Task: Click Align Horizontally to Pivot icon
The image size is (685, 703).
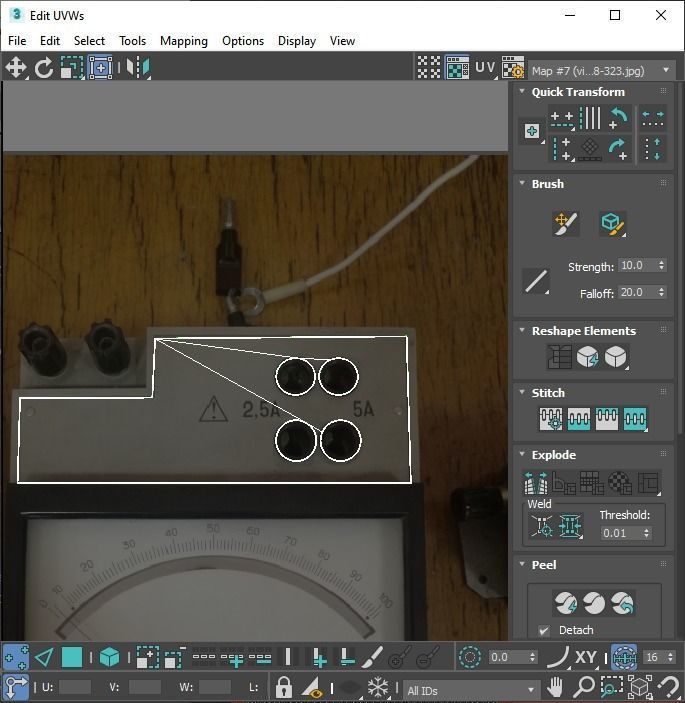Action: pyautogui.click(x=562, y=118)
